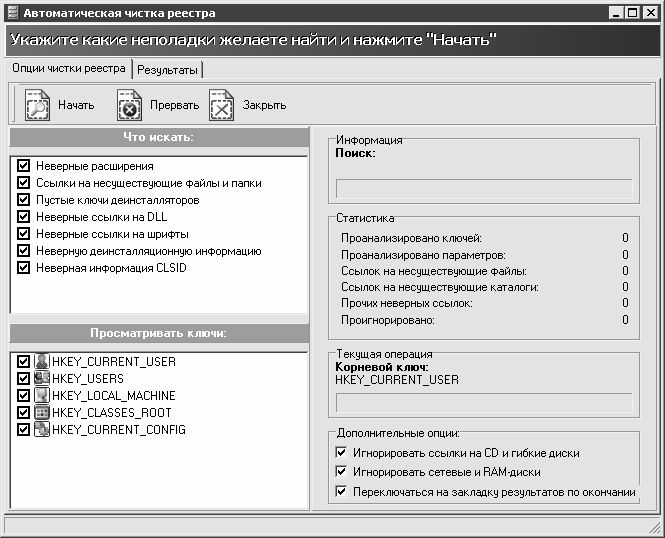Screen dimensions: 665x538
Task: Toggle Пустые ключи деинсталляторов checkbox
Action: pos(23,200)
